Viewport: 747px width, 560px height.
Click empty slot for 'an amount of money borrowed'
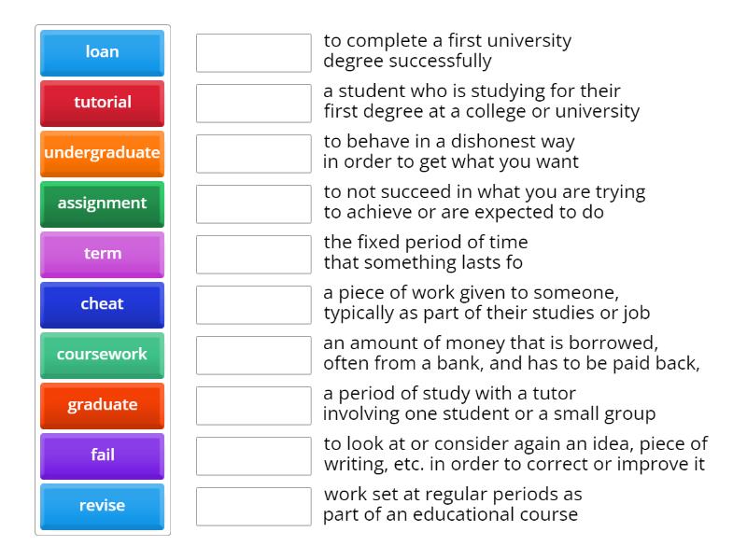tap(254, 356)
